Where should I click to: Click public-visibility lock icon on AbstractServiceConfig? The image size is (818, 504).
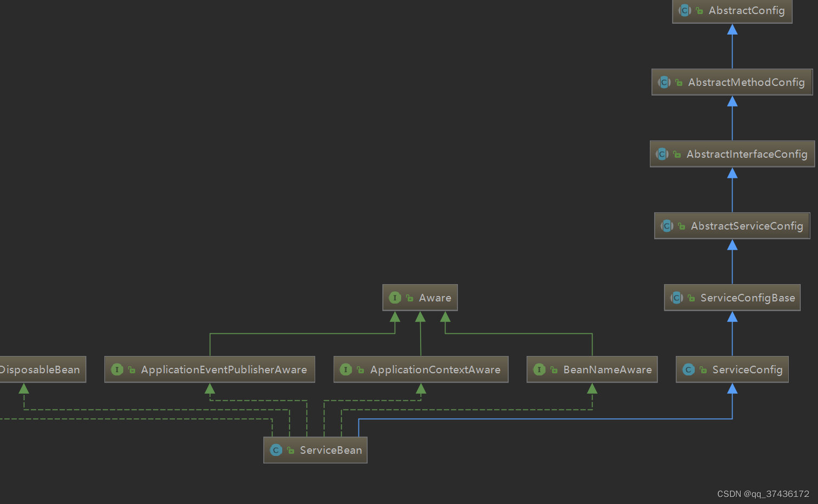(x=682, y=226)
